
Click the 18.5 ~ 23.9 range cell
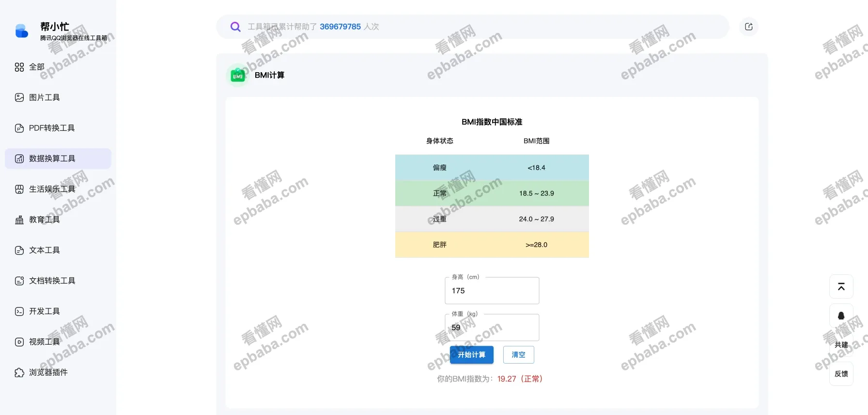click(x=537, y=193)
